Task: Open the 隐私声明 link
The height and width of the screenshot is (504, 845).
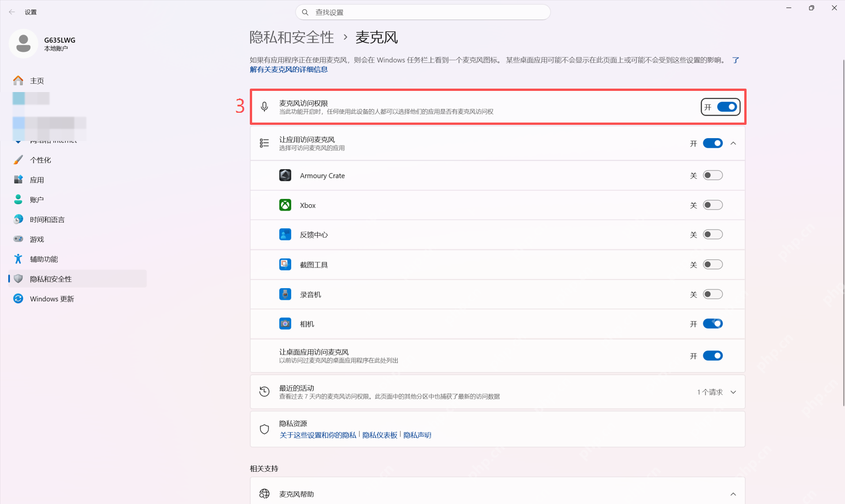Action: coord(417,435)
